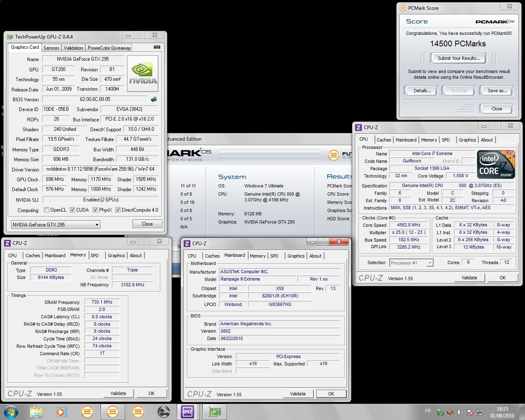Click the Action Center flag tray icon
The width and height of the screenshot is (525, 420).
click(470, 412)
